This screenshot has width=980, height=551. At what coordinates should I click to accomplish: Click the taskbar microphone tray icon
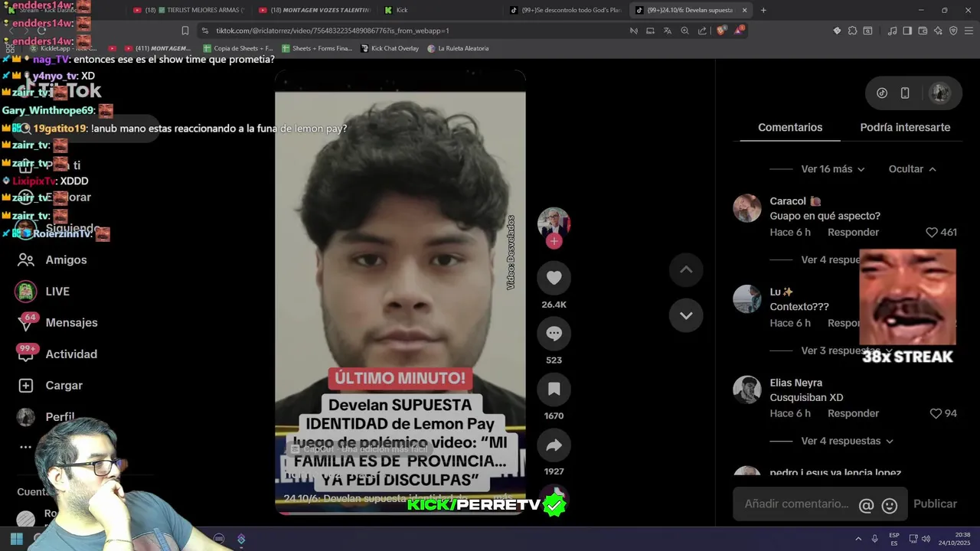coord(874,539)
